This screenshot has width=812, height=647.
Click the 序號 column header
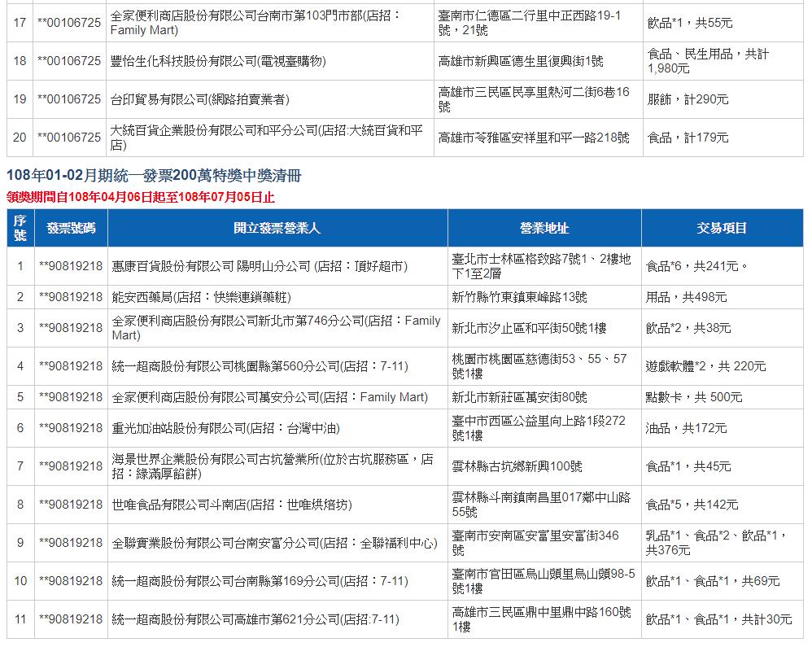(x=20, y=228)
